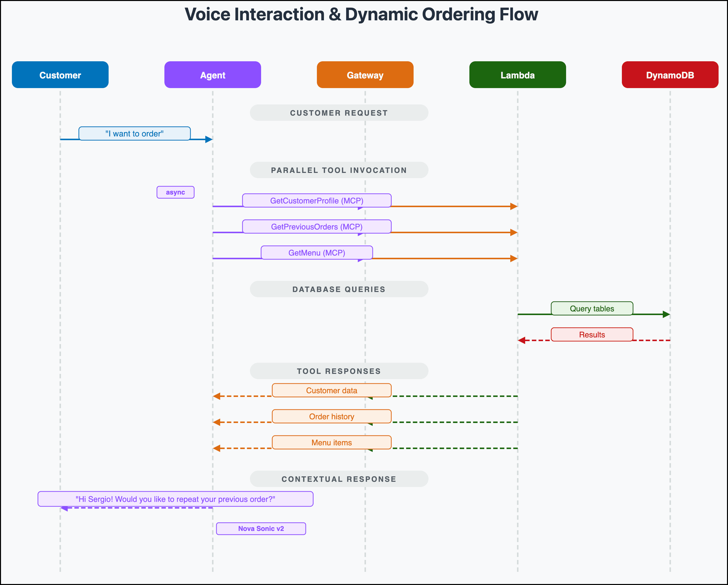728x585 pixels.
Task: Click the orange Gateway participant box
Action: coord(365,75)
